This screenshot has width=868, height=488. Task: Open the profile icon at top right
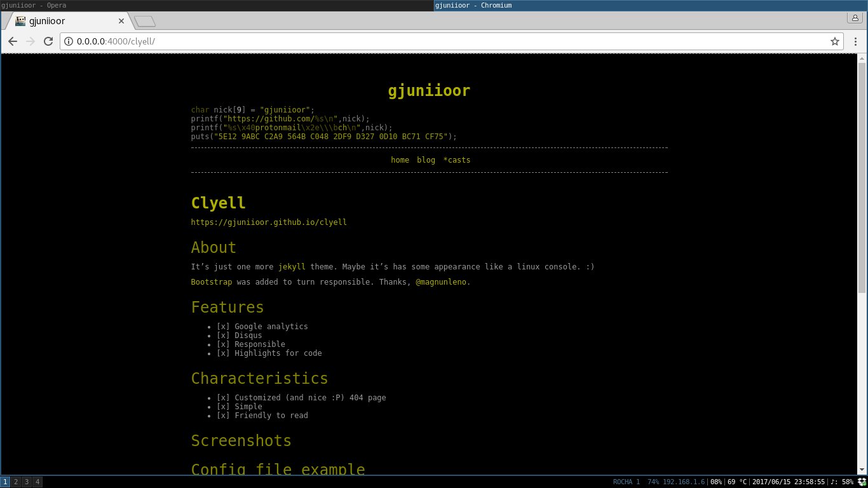tap(855, 18)
